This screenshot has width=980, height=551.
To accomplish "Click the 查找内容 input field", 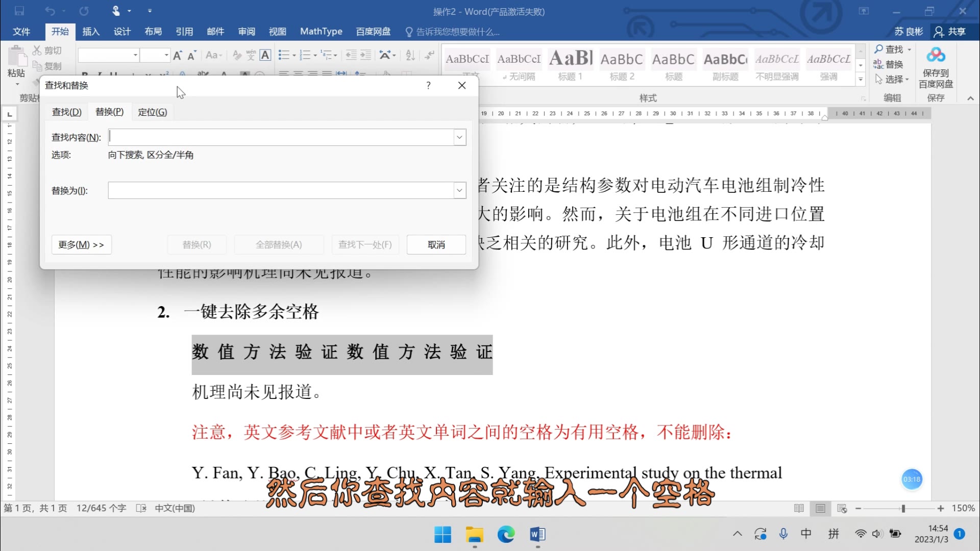I will [285, 137].
